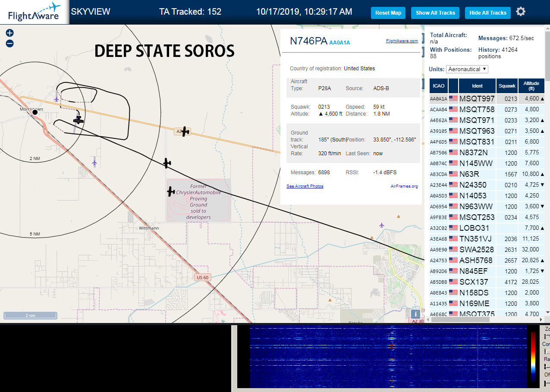The width and height of the screenshot is (550, 392).
Task: Select black aircraft icon on AZ highway
Action: 185,132
